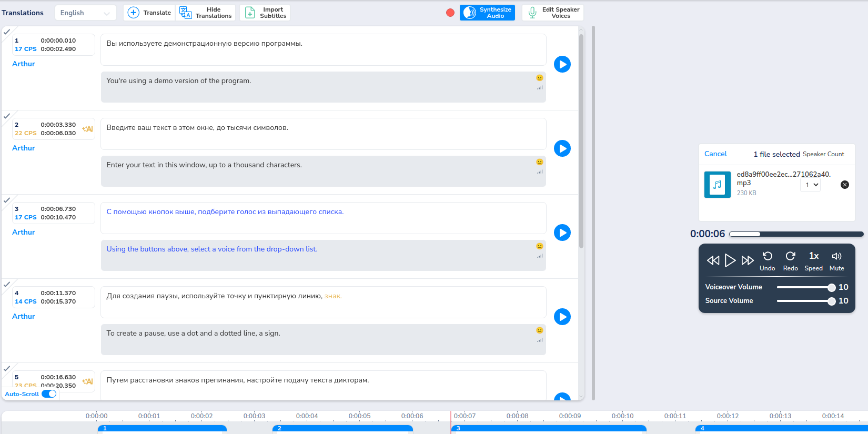Open the English language dropdown
The width and height of the screenshot is (868, 434).
tap(85, 13)
